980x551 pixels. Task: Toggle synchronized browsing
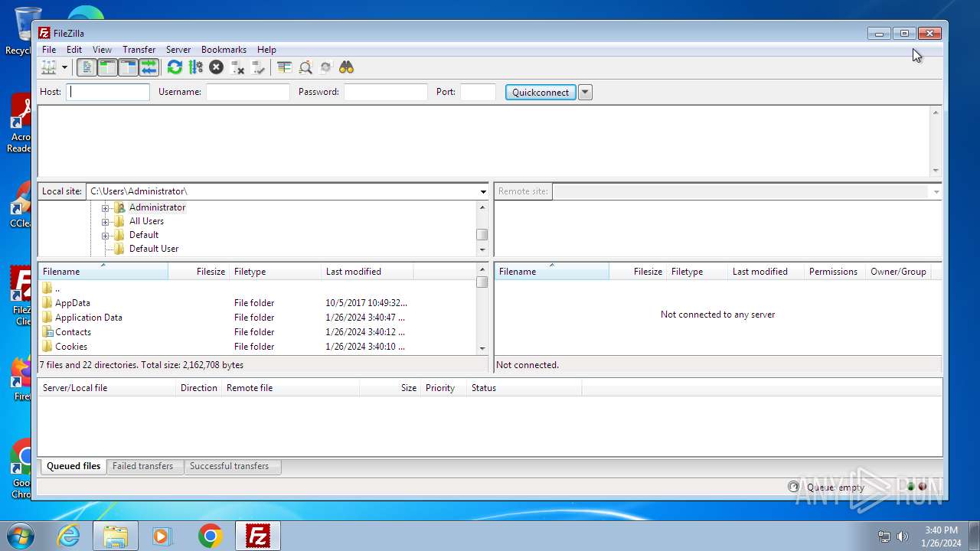[326, 67]
